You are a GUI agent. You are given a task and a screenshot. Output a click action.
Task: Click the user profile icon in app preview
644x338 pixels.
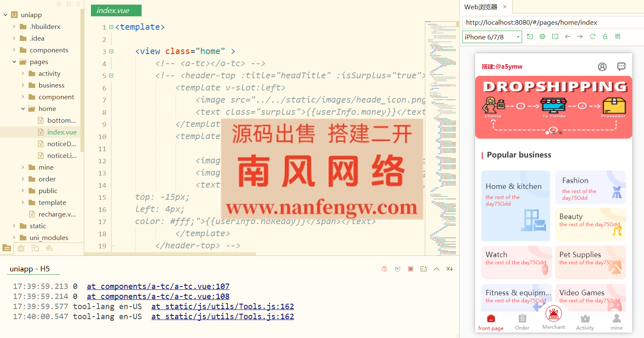click(602, 67)
